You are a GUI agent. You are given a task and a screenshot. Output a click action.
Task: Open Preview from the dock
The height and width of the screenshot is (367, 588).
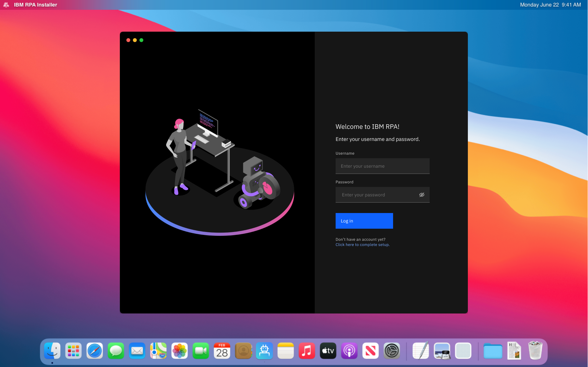442,351
